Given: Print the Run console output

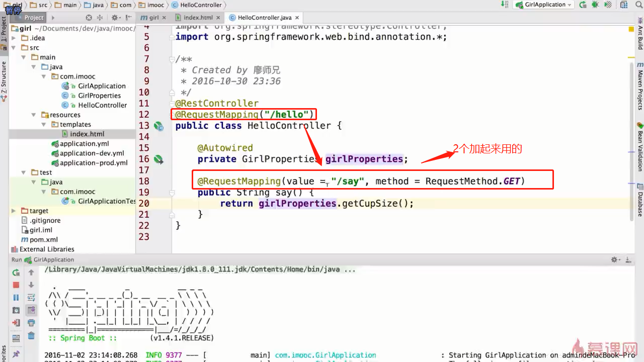Looking at the screenshot, I should pyautogui.click(x=31, y=323).
